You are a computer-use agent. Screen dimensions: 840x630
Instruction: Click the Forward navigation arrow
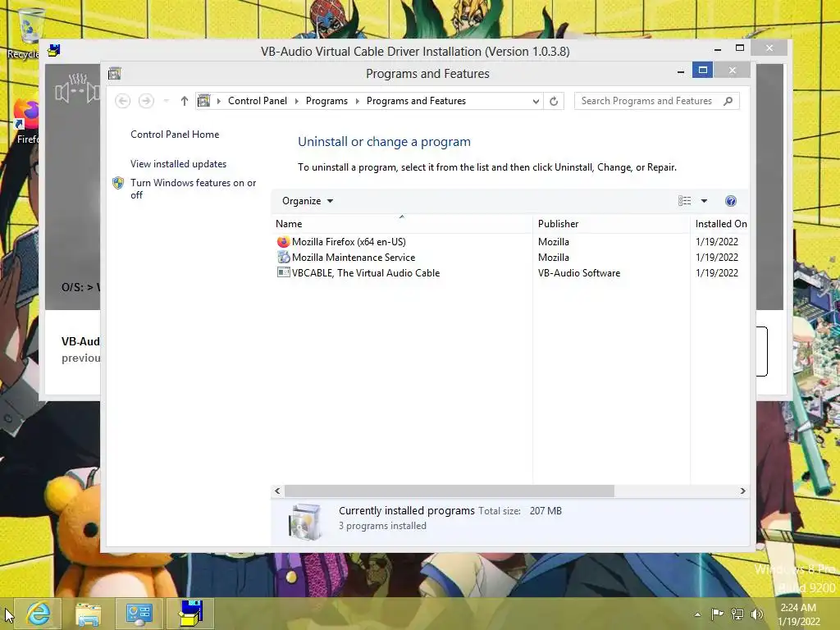coord(146,101)
